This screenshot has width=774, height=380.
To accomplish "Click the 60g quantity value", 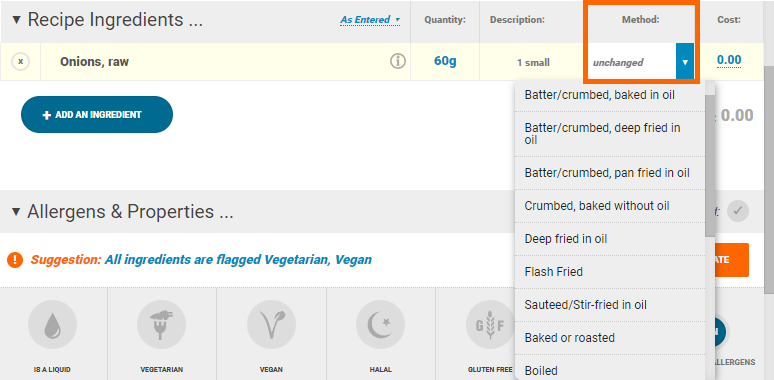I will (x=445, y=61).
